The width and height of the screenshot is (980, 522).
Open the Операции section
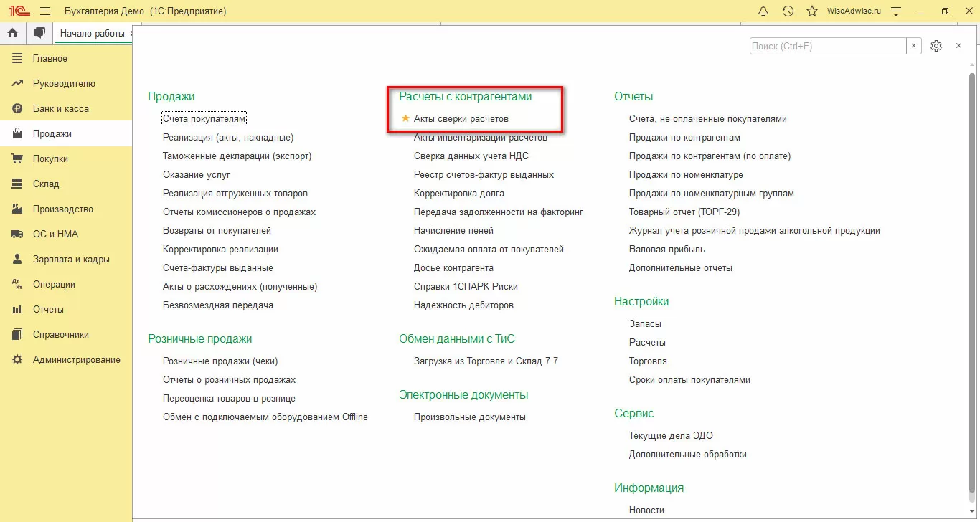tap(66, 284)
